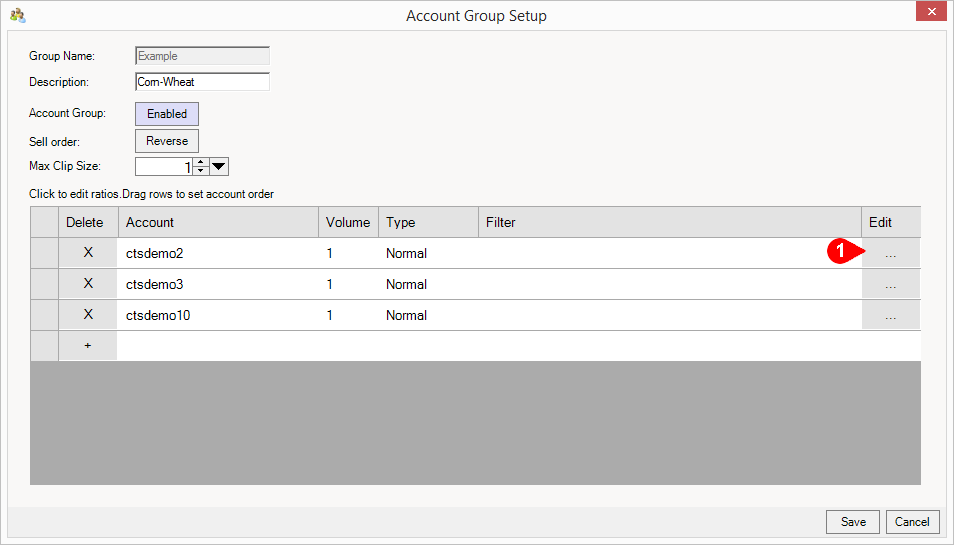Click the Description text field

point(202,82)
